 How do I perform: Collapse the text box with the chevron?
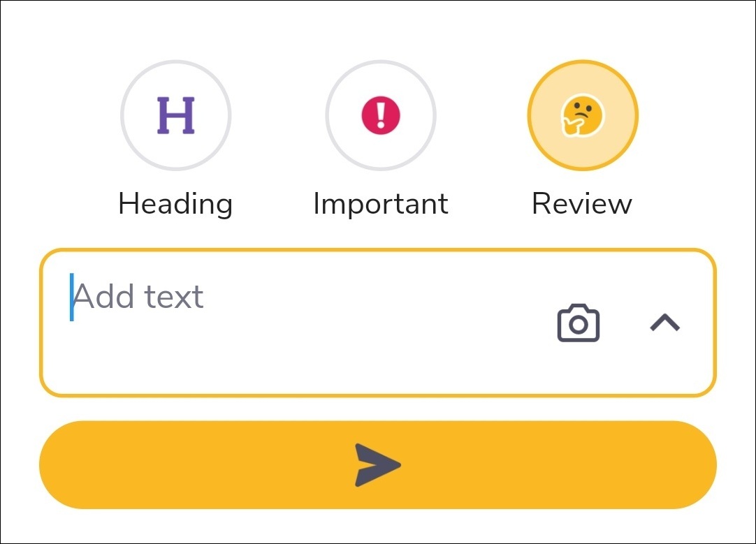pos(665,323)
